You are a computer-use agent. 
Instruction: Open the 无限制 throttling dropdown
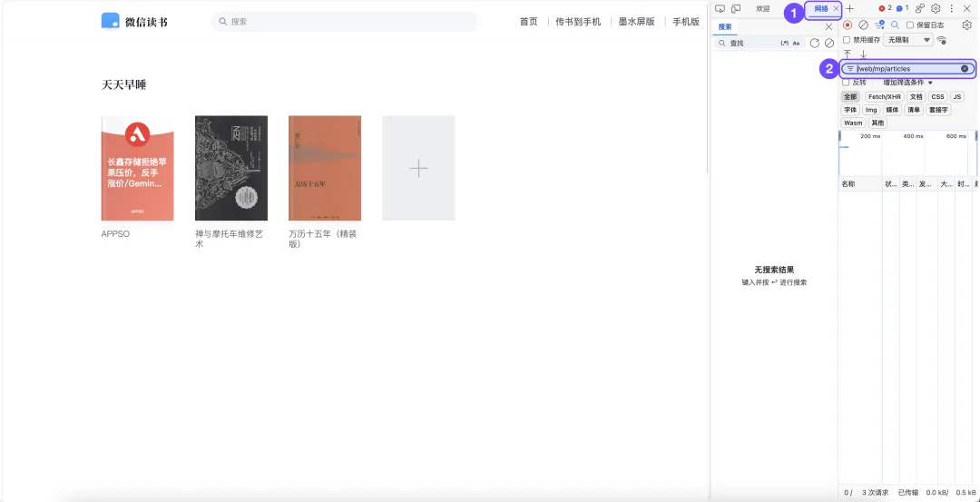coord(907,40)
